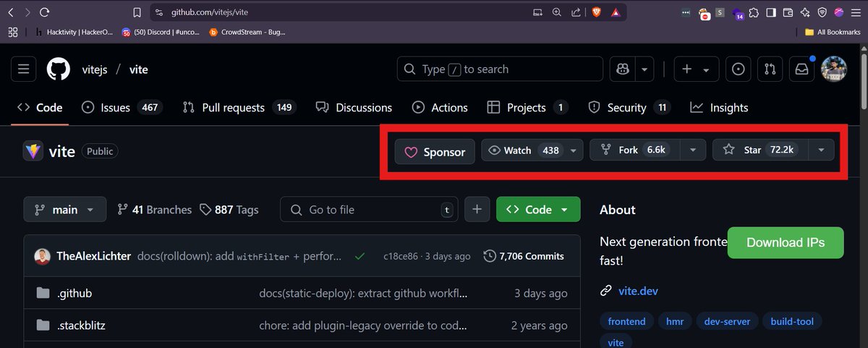Fork the repository with Fork button

[635, 150]
